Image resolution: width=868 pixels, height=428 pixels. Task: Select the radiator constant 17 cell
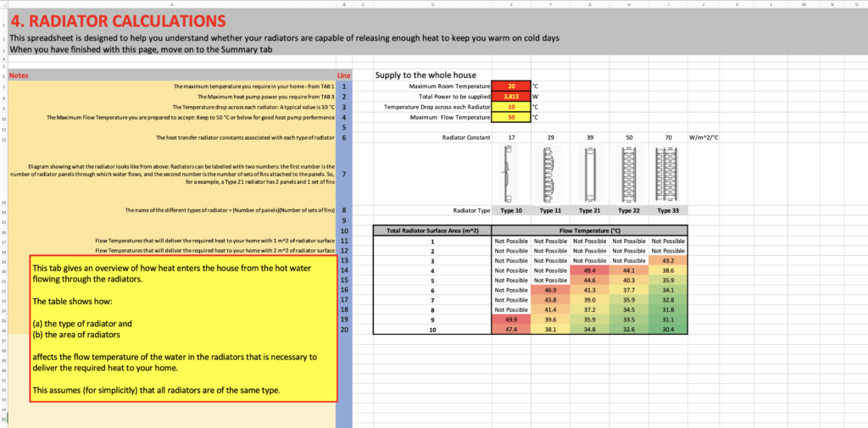[x=511, y=136]
